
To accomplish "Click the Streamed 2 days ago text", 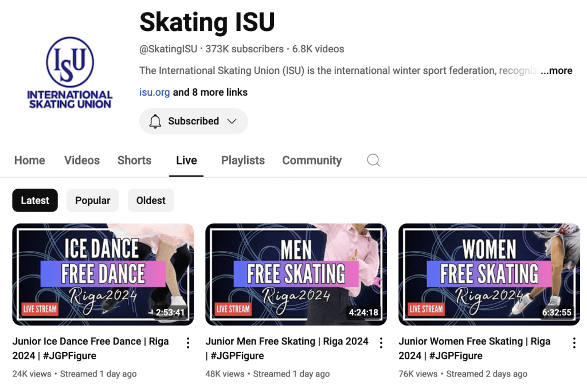I will (487, 374).
